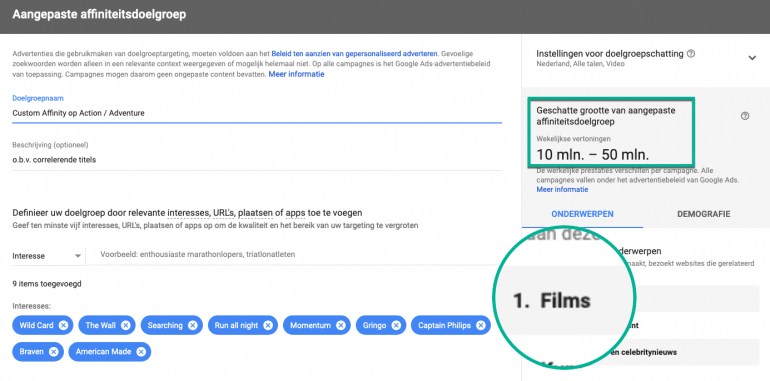Edit the Beschrijving description field
The image size is (770, 381).
pyautogui.click(x=257, y=160)
